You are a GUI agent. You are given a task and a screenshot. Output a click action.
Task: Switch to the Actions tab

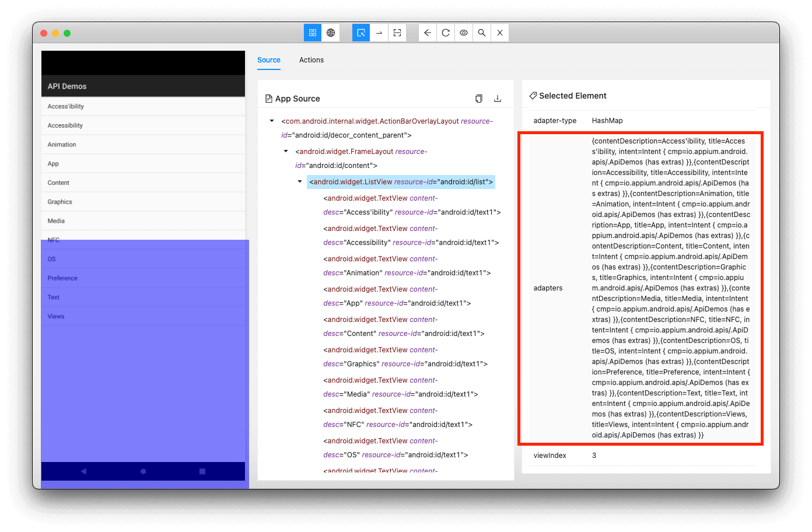pos(311,60)
